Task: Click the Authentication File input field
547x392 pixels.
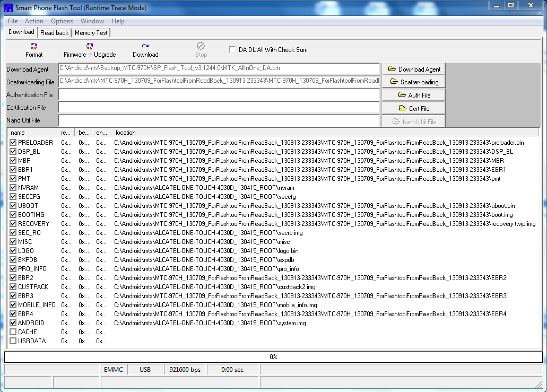Action: point(219,95)
